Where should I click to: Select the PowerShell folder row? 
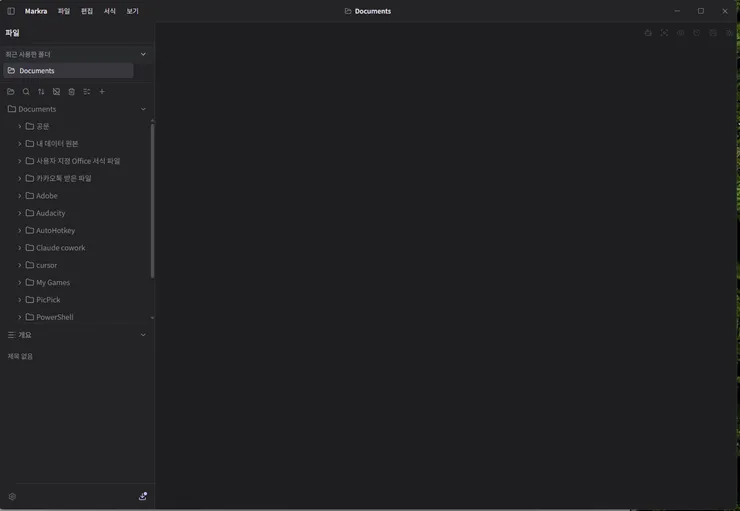(76, 317)
